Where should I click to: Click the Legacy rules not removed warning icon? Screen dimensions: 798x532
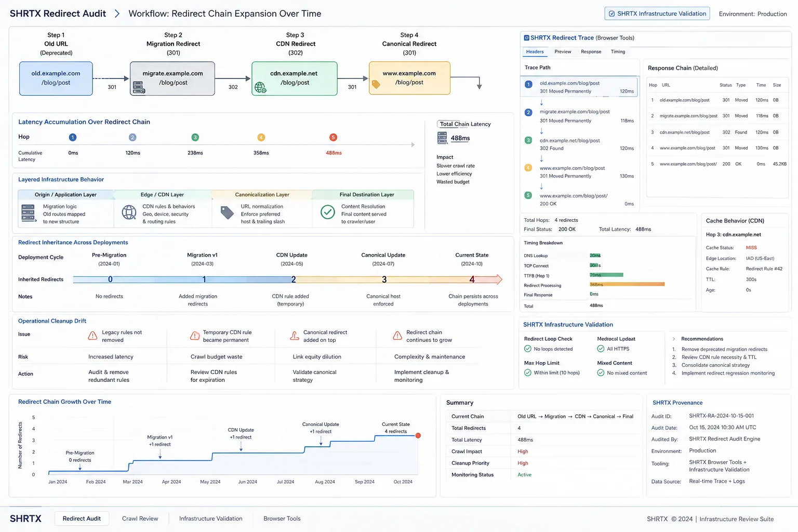pos(92,336)
